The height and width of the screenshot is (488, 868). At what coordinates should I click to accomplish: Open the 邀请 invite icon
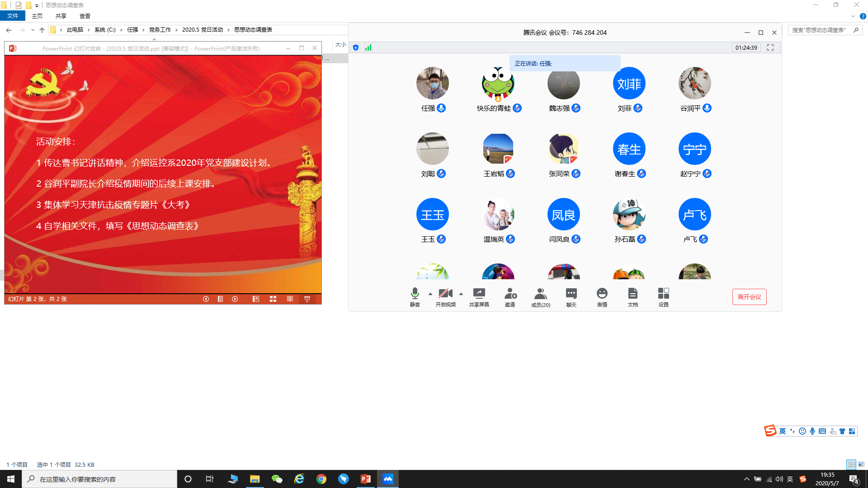pyautogui.click(x=510, y=294)
